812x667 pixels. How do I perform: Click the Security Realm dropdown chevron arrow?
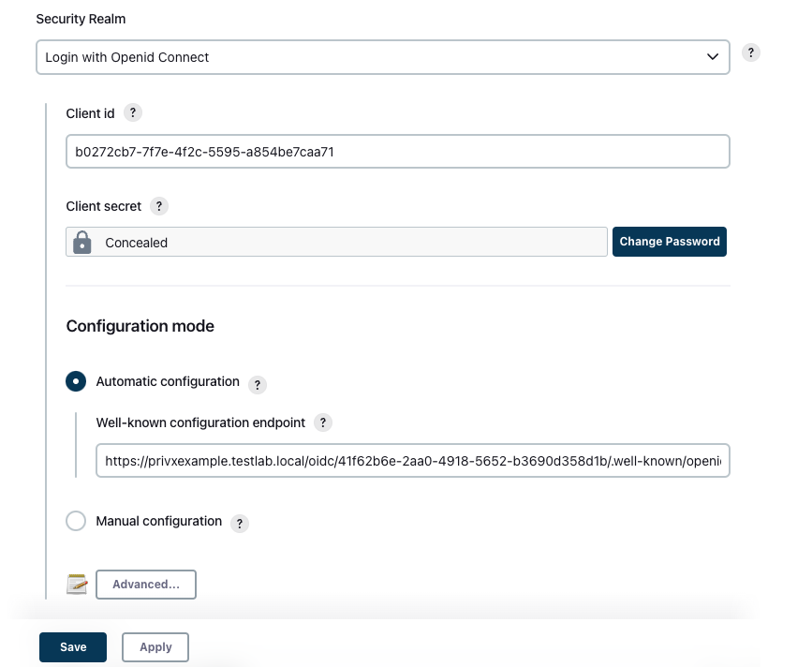713,56
